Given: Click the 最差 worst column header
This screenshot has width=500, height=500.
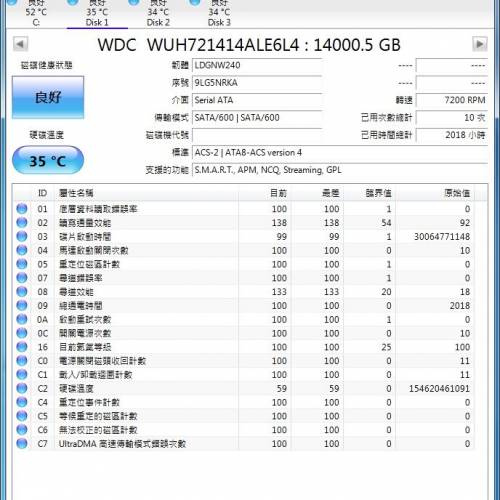Looking at the screenshot, I should click(x=317, y=193).
